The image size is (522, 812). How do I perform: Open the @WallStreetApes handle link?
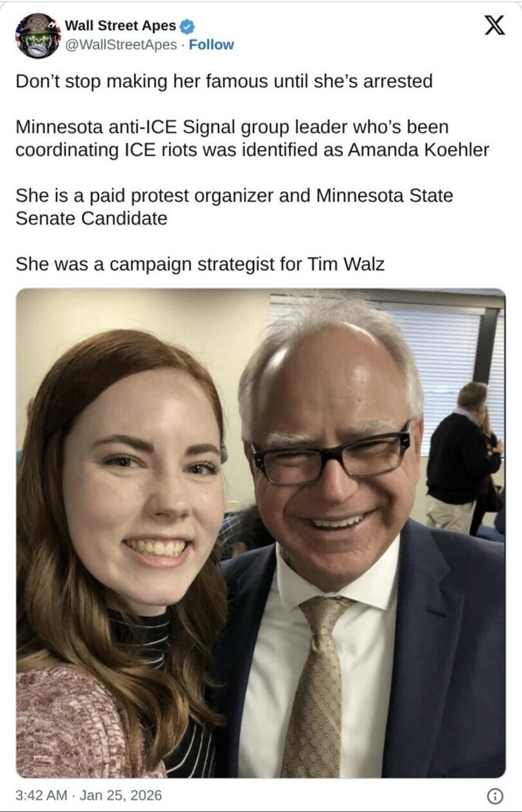pos(121,45)
